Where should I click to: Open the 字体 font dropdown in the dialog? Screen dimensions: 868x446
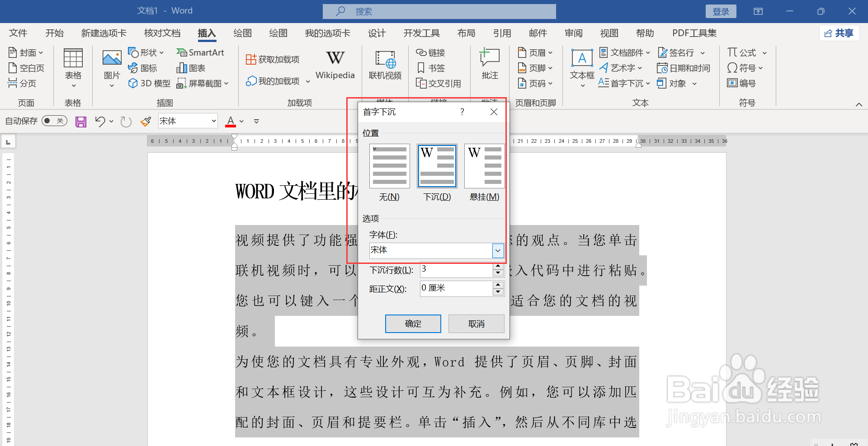click(x=498, y=251)
